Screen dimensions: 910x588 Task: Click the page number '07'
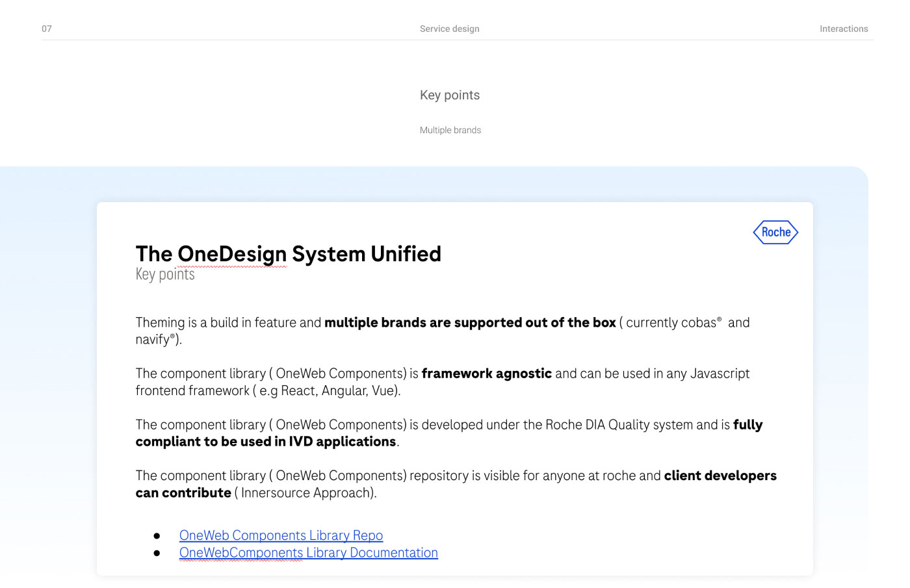pos(47,29)
